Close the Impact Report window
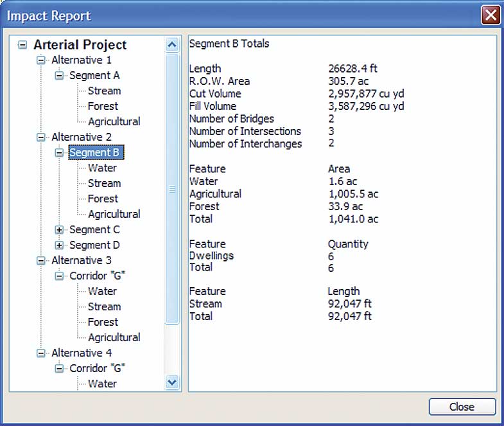504x426 pixels. click(x=491, y=15)
